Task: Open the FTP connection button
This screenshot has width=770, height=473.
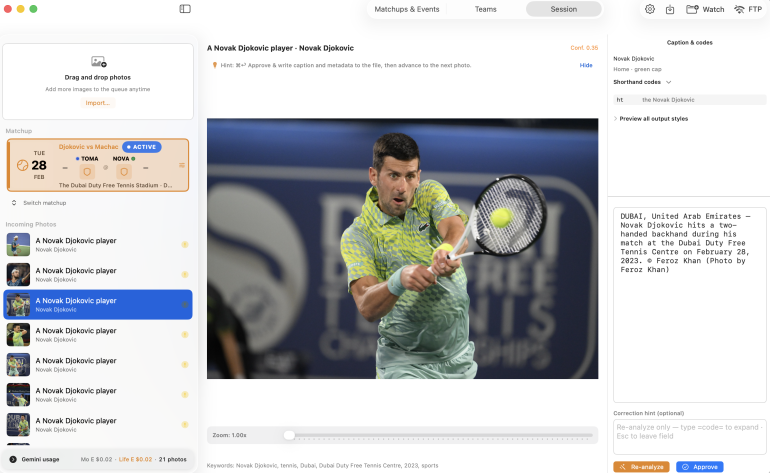Action: pyautogui.click(x=748, y=9)
